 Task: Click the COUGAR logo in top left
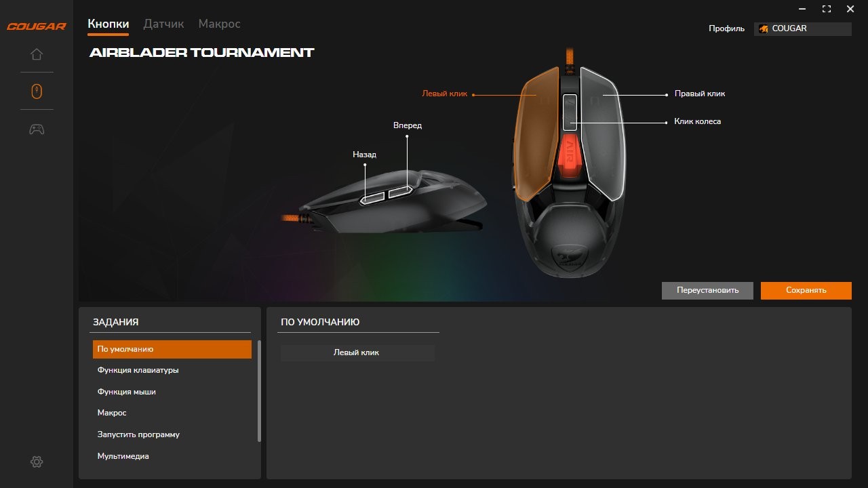[37, 26]
